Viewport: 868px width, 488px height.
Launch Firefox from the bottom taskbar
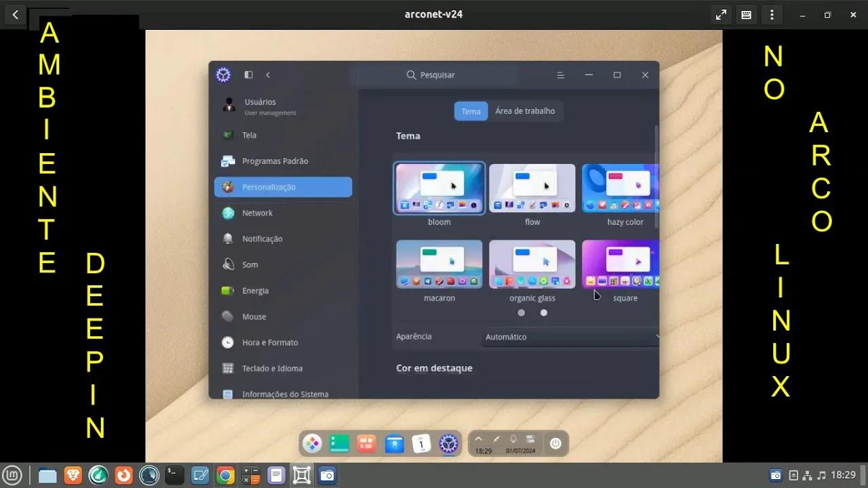(x=123, y=475)
